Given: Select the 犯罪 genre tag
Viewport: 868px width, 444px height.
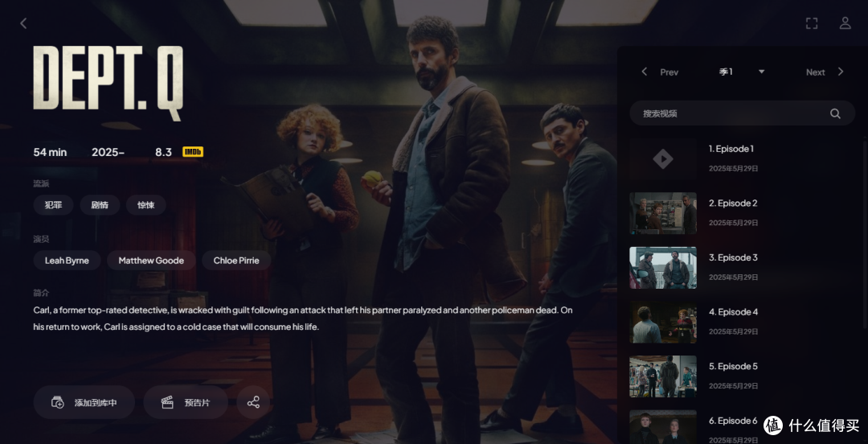Looking at the screenshot, I should (x=54, y=205).
